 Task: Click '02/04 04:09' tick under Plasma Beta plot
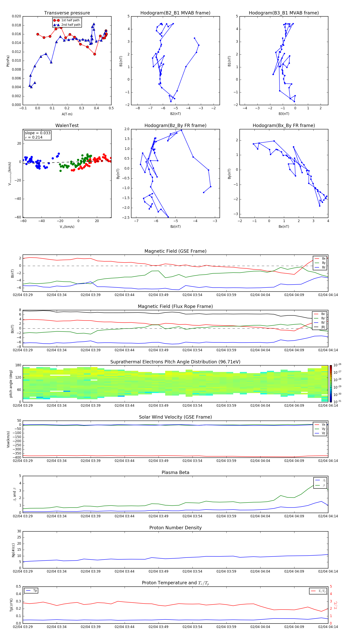click(294, 516)
